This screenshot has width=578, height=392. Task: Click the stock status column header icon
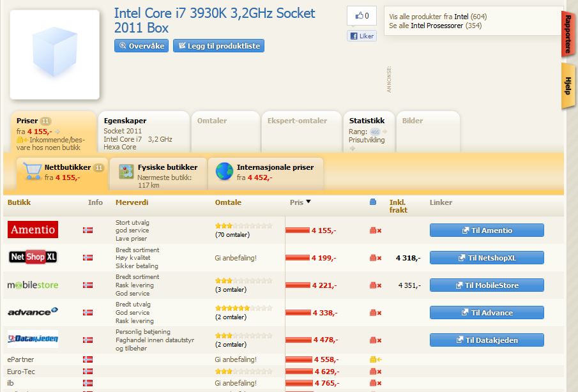coord(373,202)
